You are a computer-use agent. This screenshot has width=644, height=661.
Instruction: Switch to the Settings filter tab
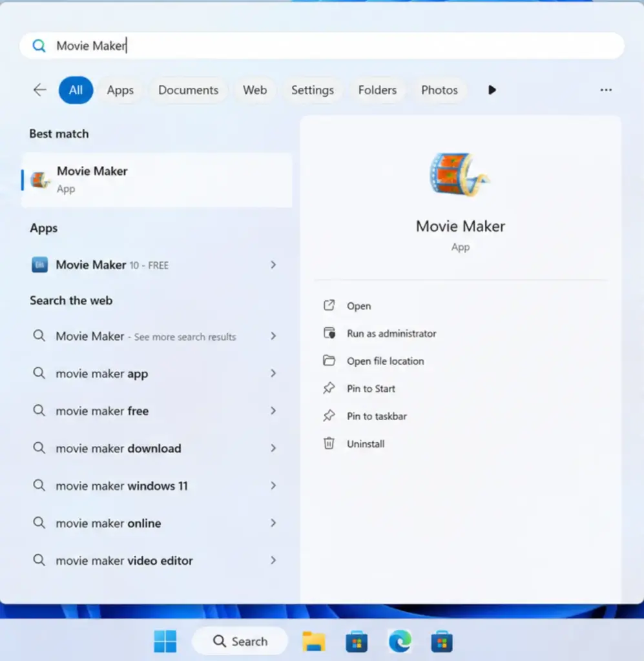click(x=313, y=90)
